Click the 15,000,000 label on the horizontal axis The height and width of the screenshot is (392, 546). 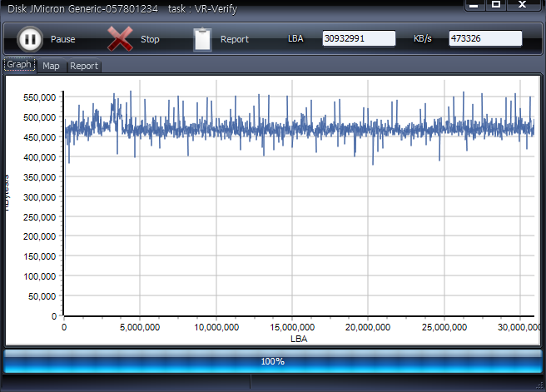click(x=293, y=327)
